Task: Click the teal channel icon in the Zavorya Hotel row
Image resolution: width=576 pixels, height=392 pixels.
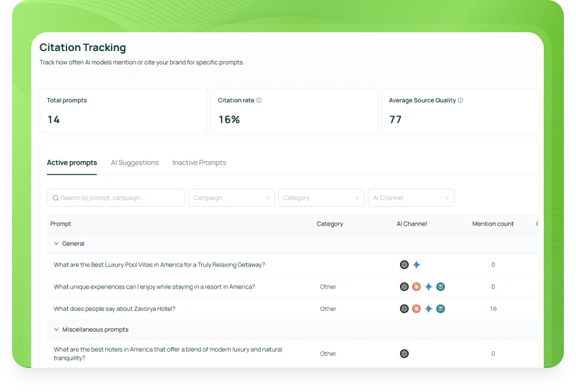Action: pos(440,309)
